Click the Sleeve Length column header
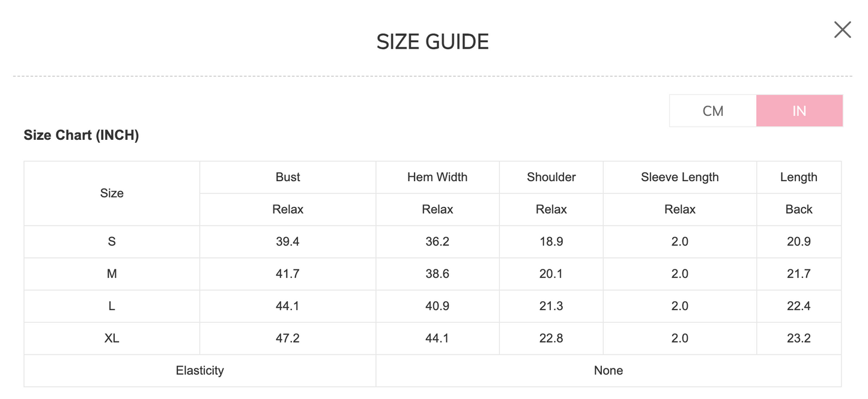 pyautogui.click(x=679, y=177)
